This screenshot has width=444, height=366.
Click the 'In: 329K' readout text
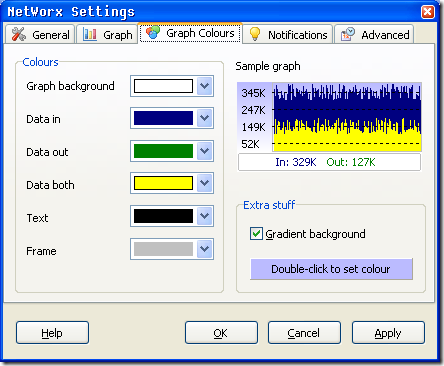click(x=296, y=162)
